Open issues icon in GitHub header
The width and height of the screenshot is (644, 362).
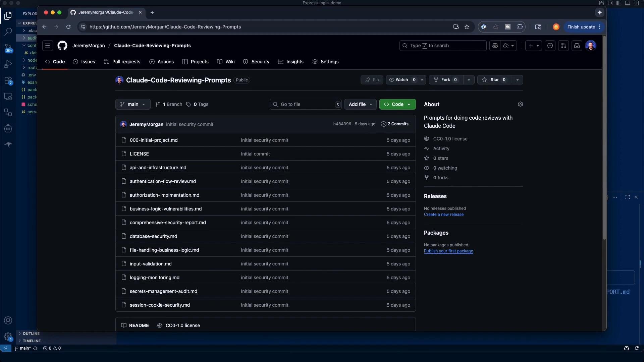click(550, 46)
